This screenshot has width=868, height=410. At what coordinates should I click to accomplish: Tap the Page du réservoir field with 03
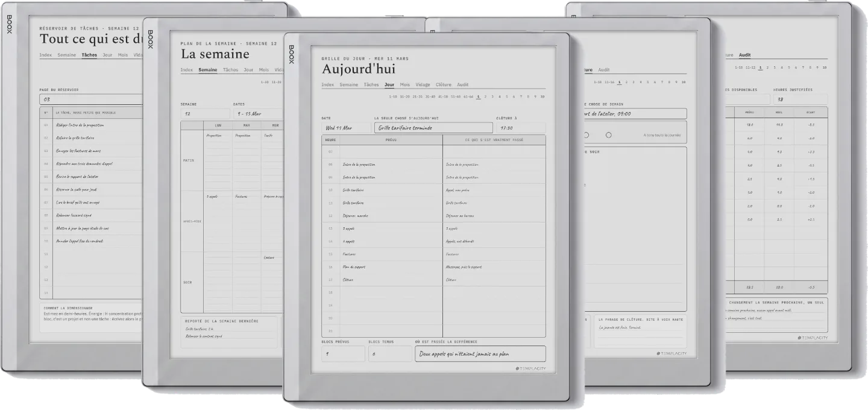coord(90,99)
